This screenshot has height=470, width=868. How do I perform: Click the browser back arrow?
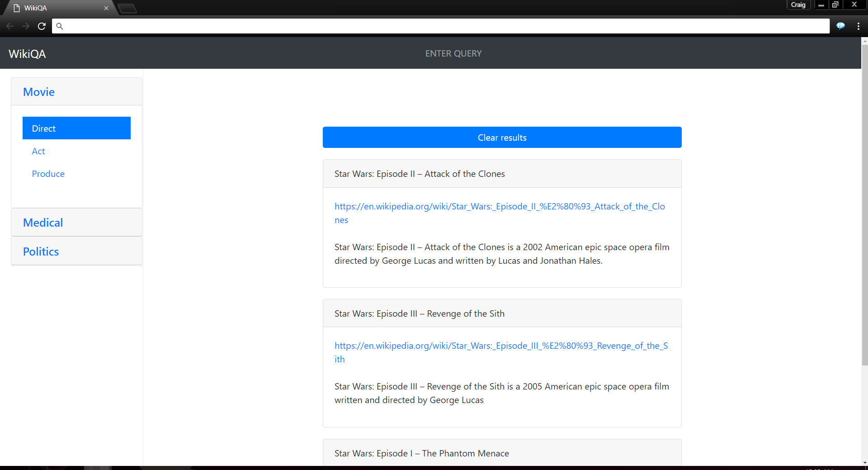pos(10,26)
